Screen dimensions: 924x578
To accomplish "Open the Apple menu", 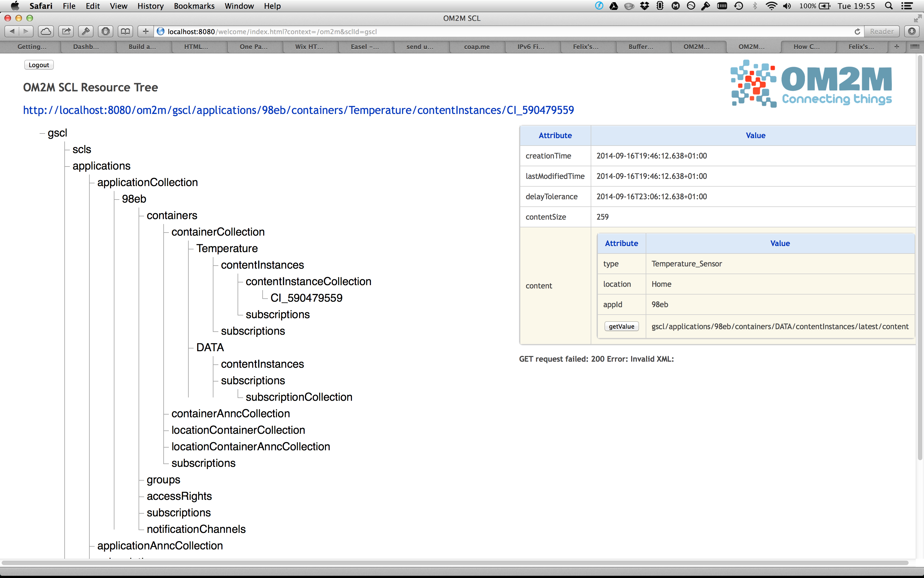I will pyautogui.click(x=15, y=6).
